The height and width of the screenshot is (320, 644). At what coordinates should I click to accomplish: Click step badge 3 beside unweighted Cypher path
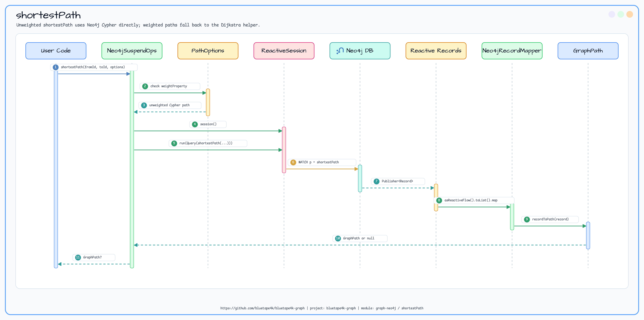(x=144, y=105)
